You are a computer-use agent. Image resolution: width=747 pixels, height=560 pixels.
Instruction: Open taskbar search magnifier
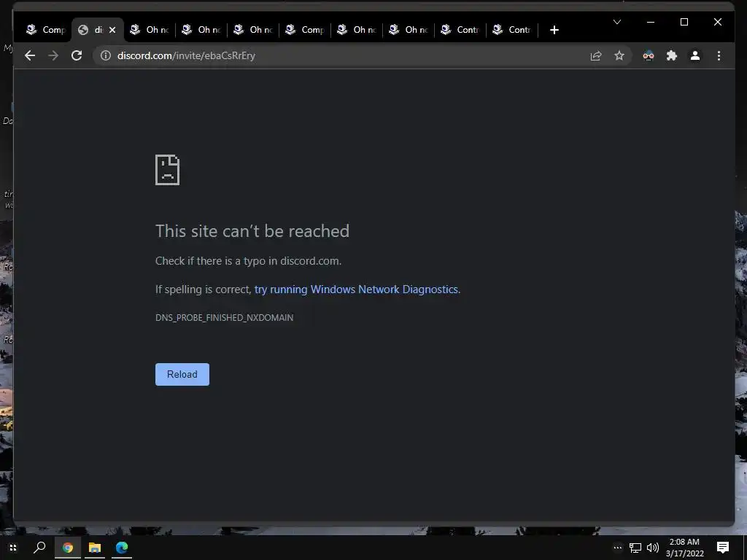point(39,548)
